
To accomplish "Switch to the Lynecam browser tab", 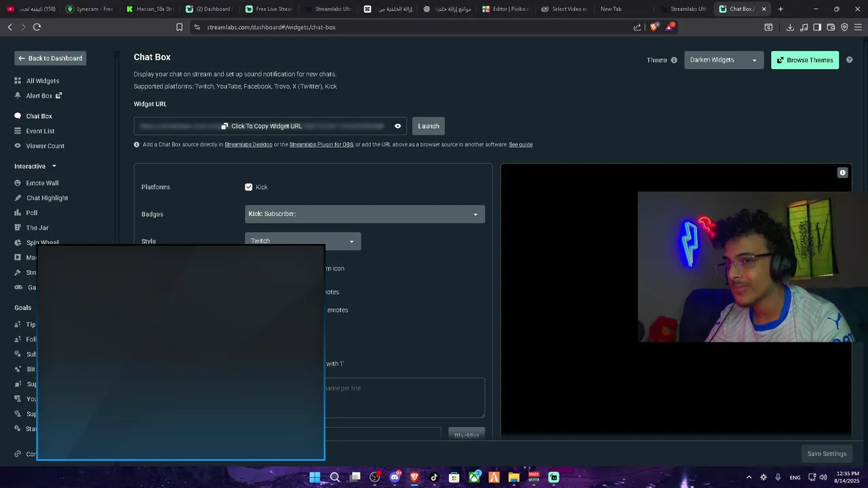I will coord(90,9).
